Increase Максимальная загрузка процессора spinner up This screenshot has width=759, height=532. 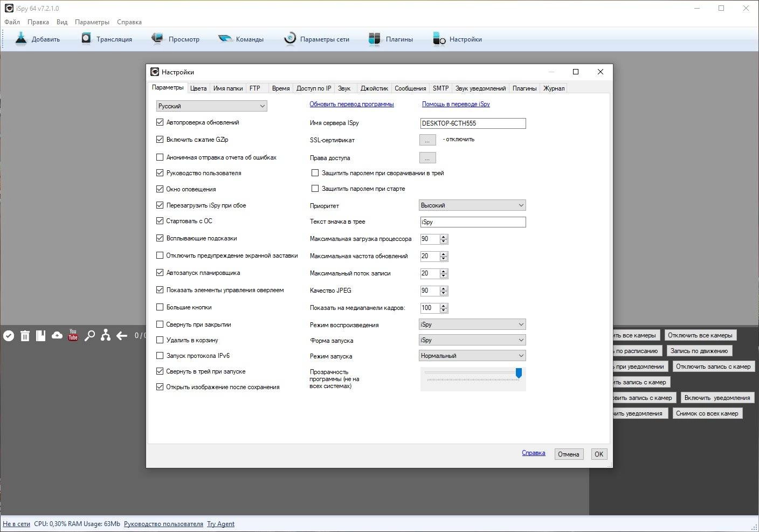(x=444, y=237)
